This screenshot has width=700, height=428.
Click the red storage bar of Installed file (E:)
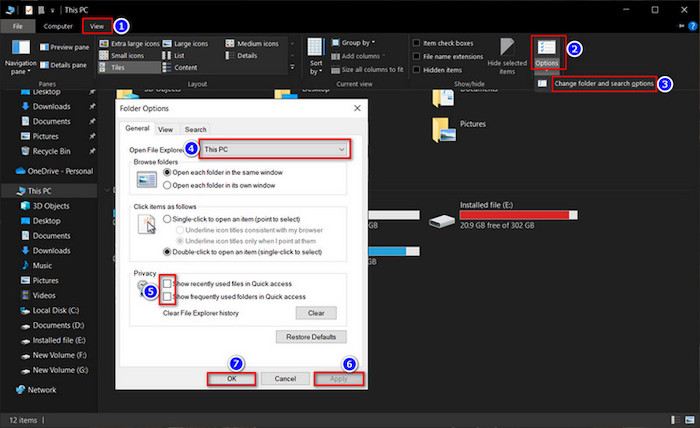pos(519,215)
